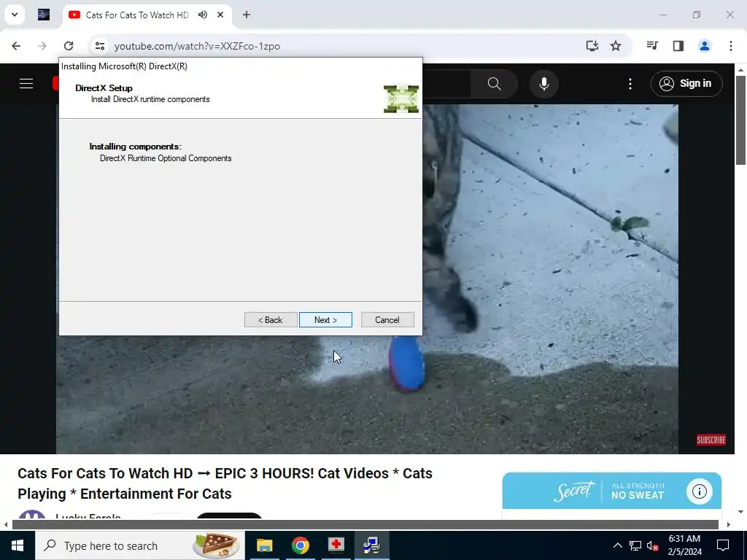Bookmark this page with the star
This screenshot has width=747, height=560.
pyautogui.click(x=616, y=46)
